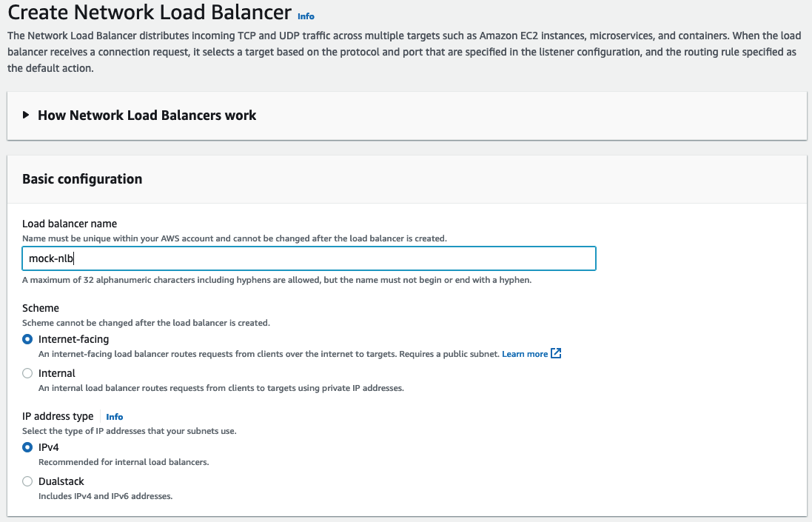Viewport: 812px width, 522px height.
Task: Click the Scheme cannot be changed note
Action: pyautogui.click(x=146, y=323)
